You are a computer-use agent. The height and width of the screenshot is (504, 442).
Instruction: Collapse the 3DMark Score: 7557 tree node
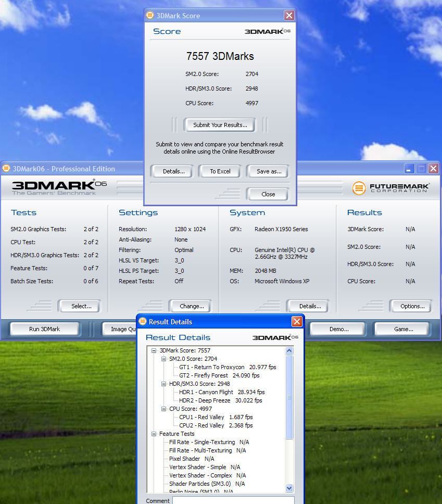pyautogui.click(x=154, y=351)
